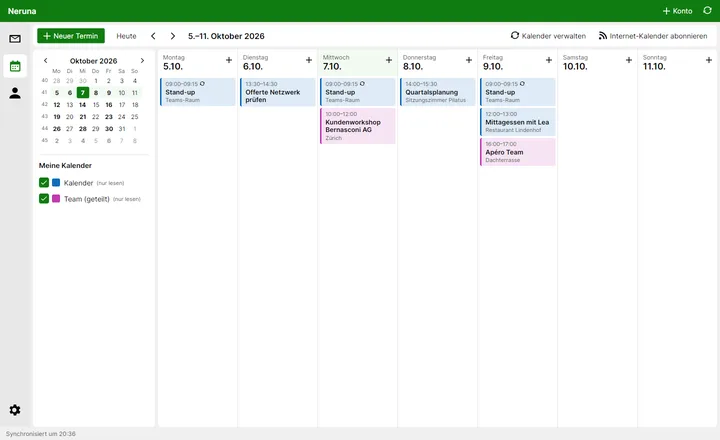Click the Synchronisiert um 20:36 status text
Viewport: 720px width, 440px height.
41,434
